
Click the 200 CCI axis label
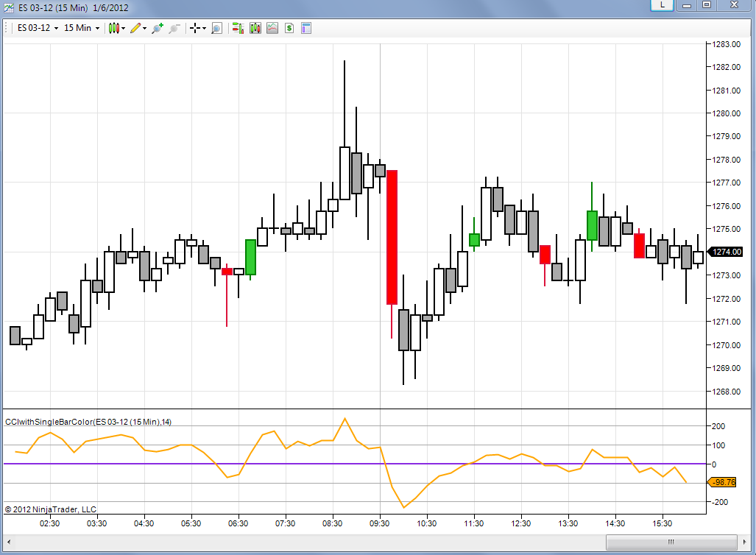(718, 426)
